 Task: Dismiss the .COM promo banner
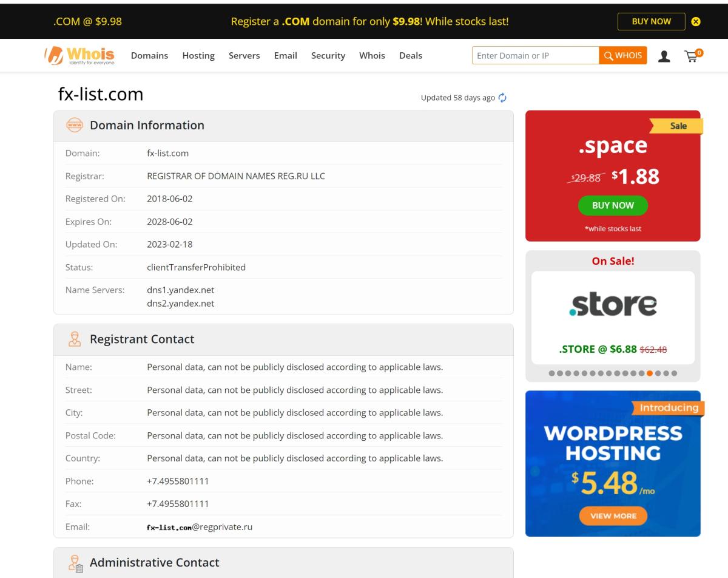pos(695,21)
